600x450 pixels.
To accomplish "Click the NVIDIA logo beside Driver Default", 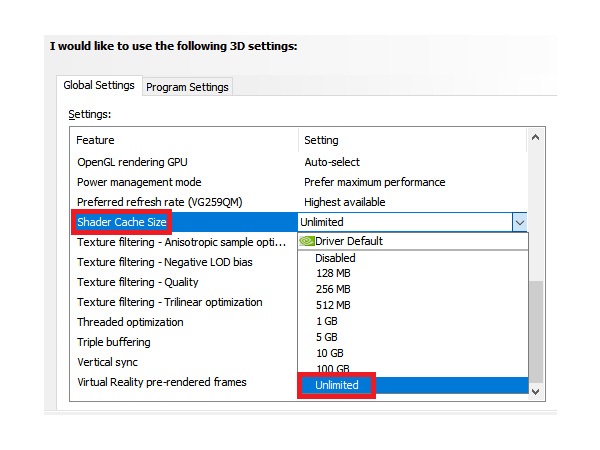I will (x=308, y=241).
